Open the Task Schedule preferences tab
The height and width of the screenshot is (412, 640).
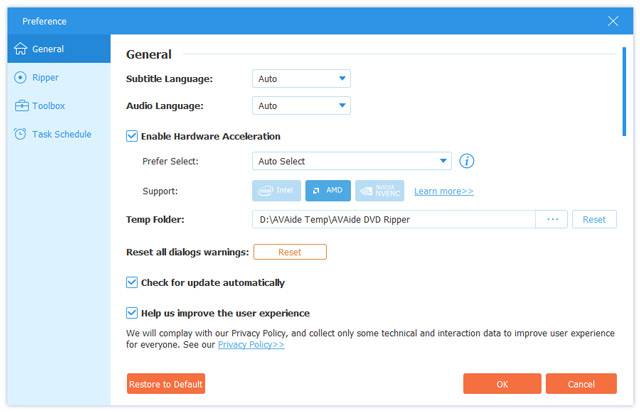point(60,134)
